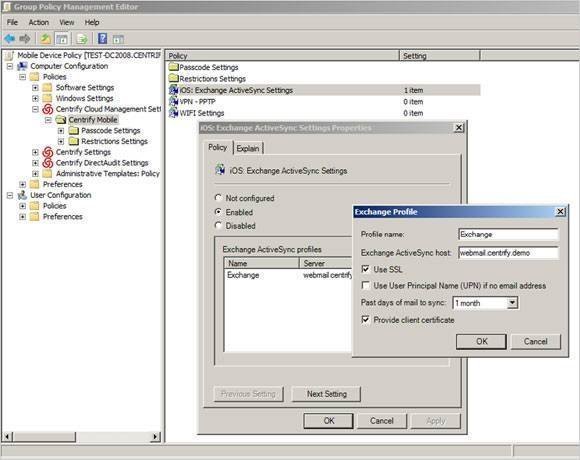Click the Centrify DirectAudit Settings red swirl icon
580x460 pixels.
[48, 163]
